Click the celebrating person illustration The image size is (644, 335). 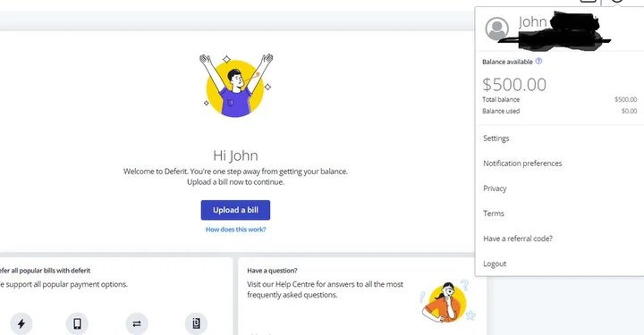(x=235, y=85)
